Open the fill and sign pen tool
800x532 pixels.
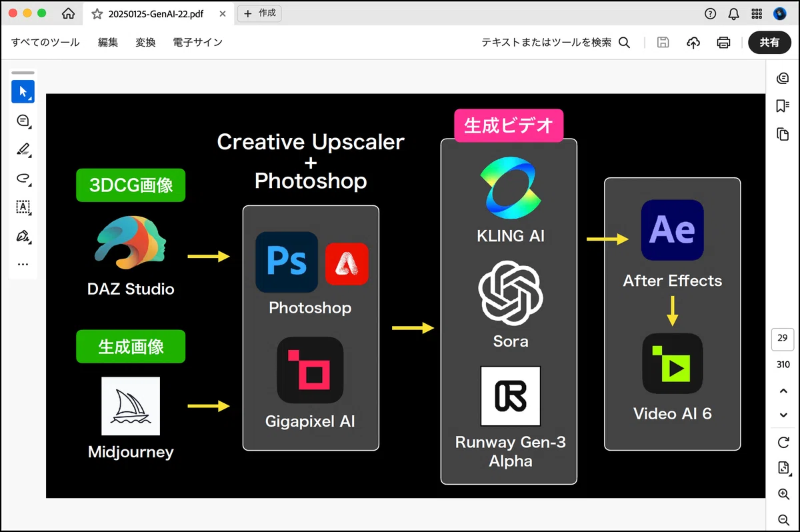click(23, 236)
